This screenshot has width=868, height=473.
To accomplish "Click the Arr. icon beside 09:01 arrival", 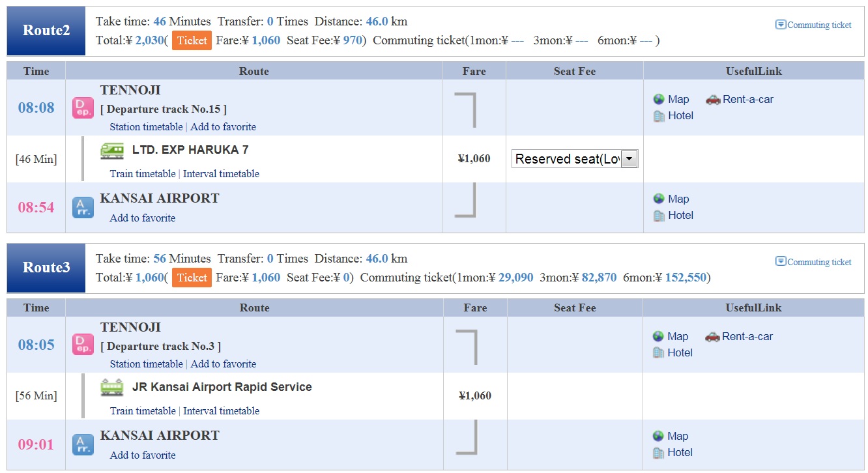I will click(x=83, y=444).
